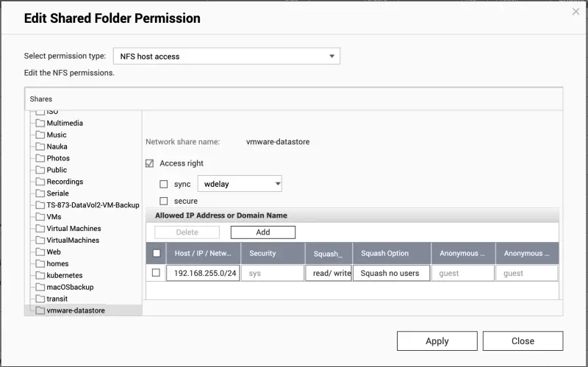
Task: Click the Web folder icon
Action: click(x=40, y=252)
